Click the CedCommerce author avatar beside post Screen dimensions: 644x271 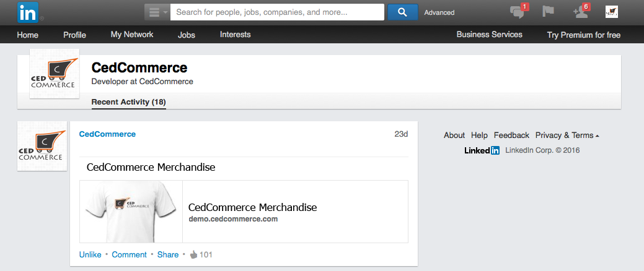[x=42, y=146]
